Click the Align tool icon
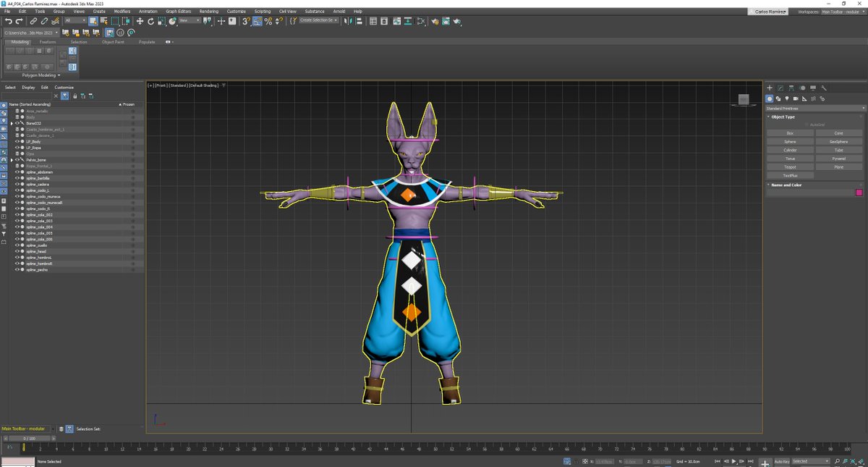868x467 pixels. pyautogui.click(x=358, y=22)
